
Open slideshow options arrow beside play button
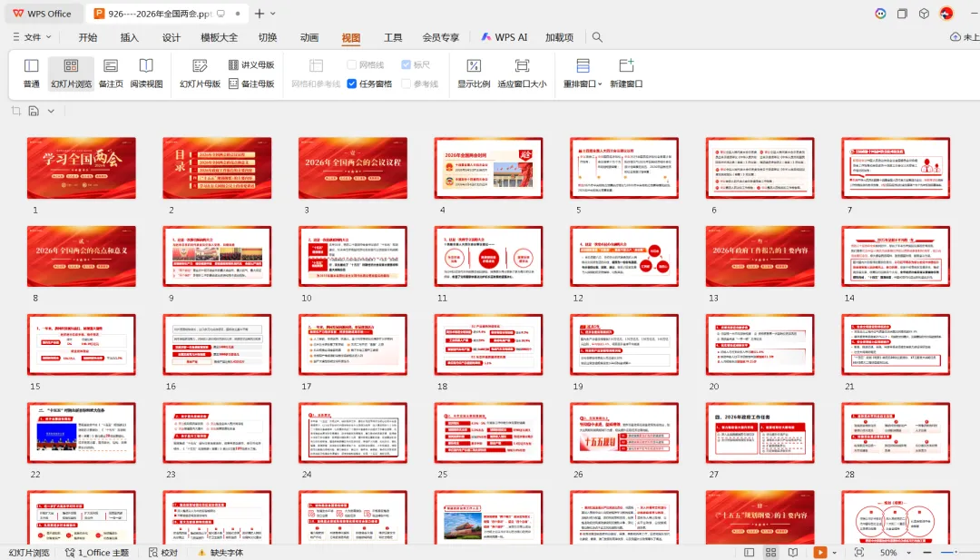click(x=835, y=553)
